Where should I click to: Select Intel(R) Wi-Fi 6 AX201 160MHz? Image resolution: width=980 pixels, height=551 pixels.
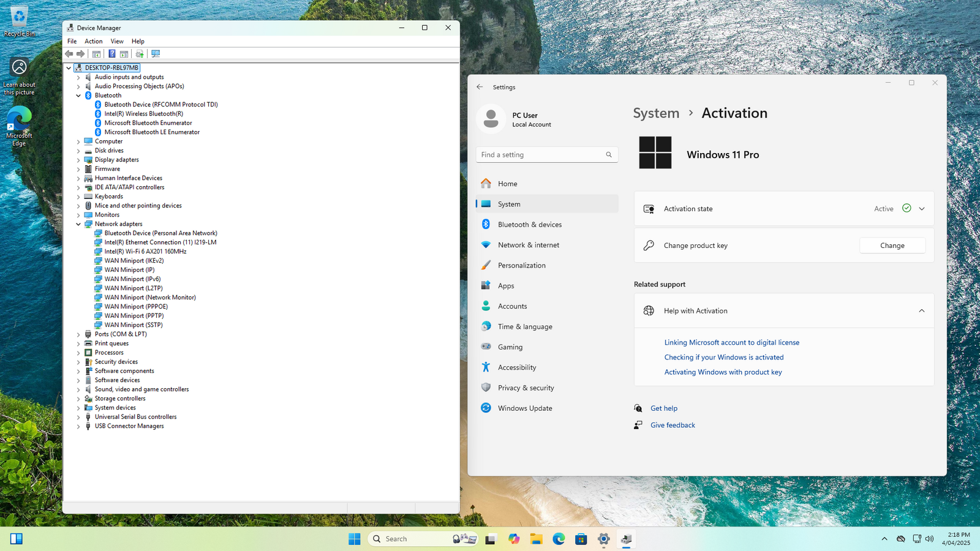click(145, 252)
